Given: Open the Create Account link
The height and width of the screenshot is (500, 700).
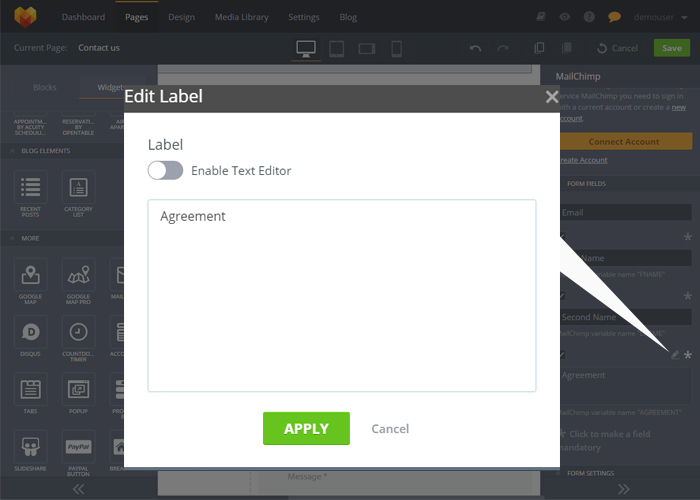Looking at the screenshot, I should (583, 160).
